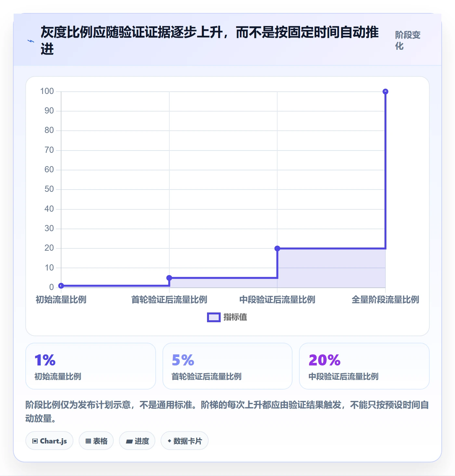Click the y-axis value 100

(47, 91)
